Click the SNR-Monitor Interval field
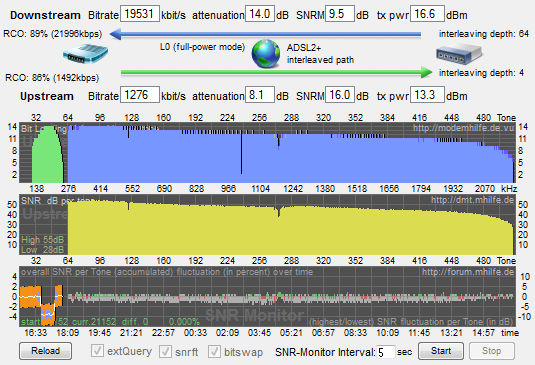Image resolution: width=535 pixels, height=365 pixels. click(386, 352)
